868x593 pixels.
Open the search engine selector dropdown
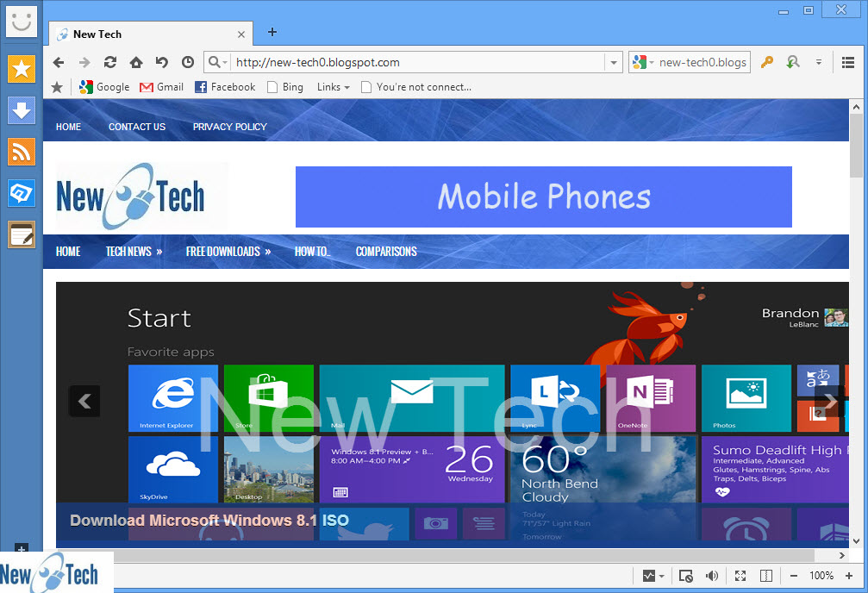point(643,62)
